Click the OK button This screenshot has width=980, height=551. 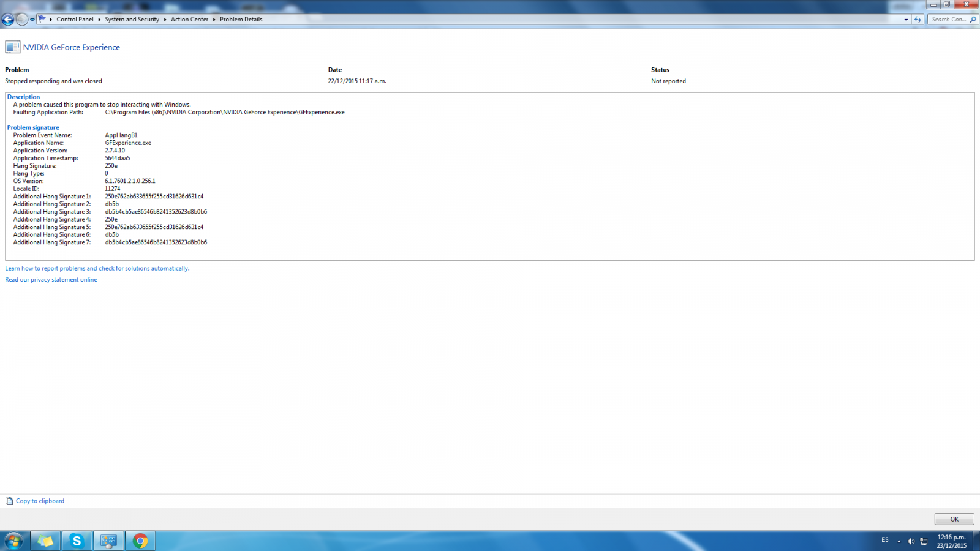[x=954, y=519]
